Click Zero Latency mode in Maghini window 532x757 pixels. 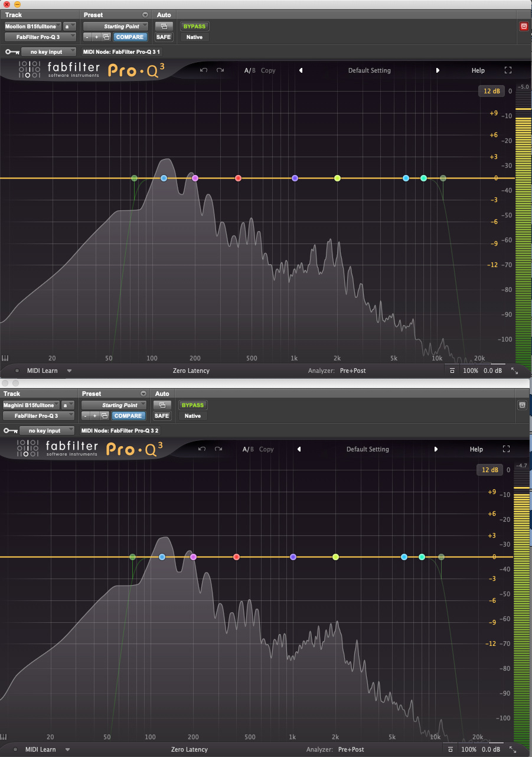tap(190, 749)
